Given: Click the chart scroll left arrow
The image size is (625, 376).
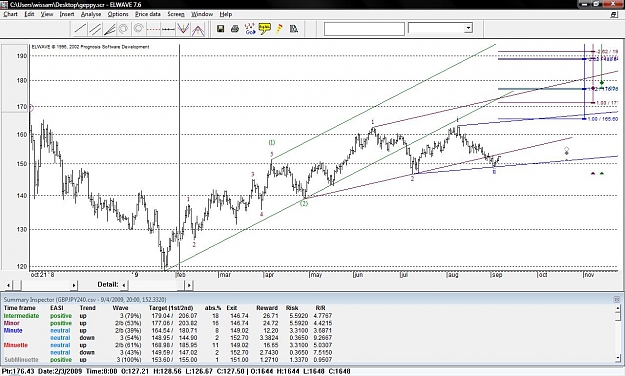Looking at the screenshot, I should pyautogui.click(x=8, y=285).
